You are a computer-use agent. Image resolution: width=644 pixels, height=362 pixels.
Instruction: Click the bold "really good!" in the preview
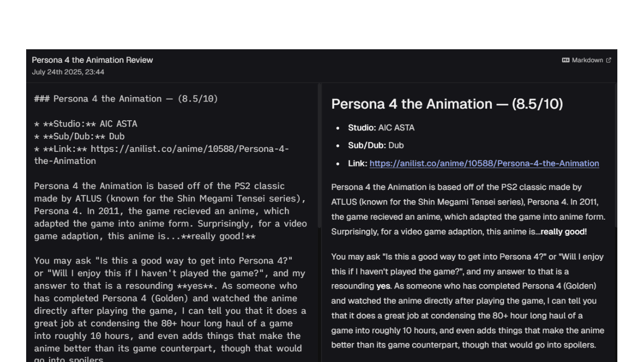563,232
